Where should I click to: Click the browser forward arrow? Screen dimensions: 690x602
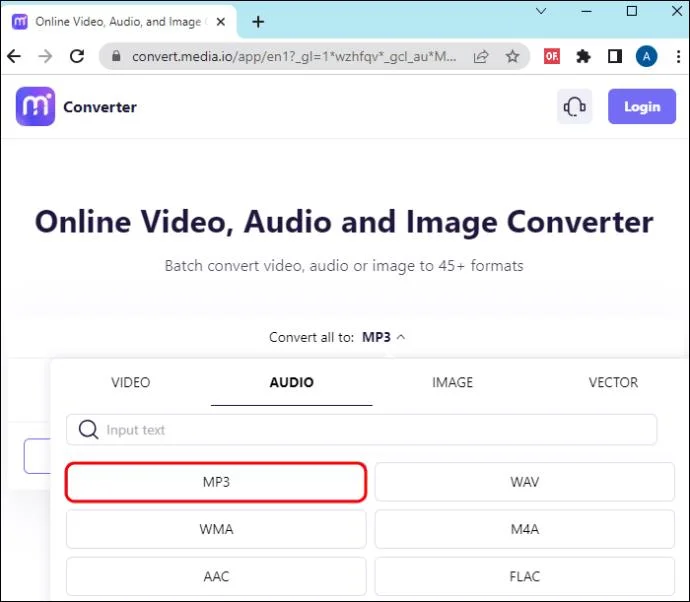point(45,56)
